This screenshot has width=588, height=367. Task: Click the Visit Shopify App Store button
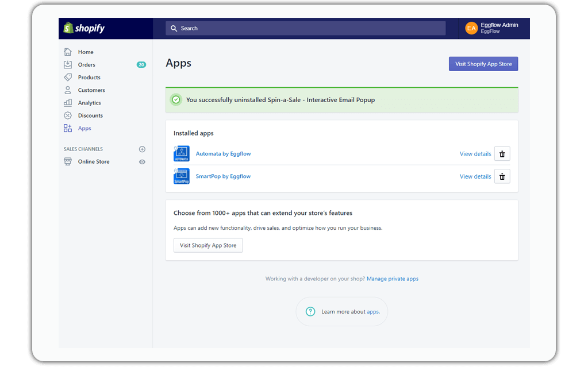[x=483, y=64]
